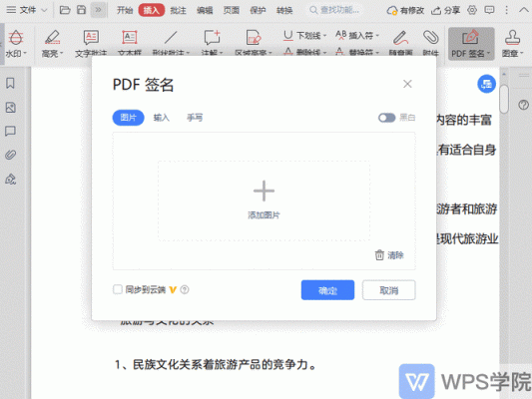
Task: Open the 批注 tab
Action: pyautogui.click(x=178, y=10)
